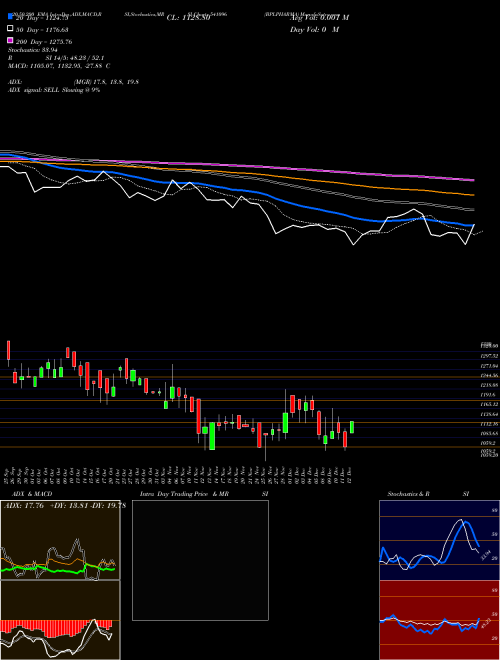500x660 pixels.
Task: Click the 1244.36 price axis label
Action: 490,375
